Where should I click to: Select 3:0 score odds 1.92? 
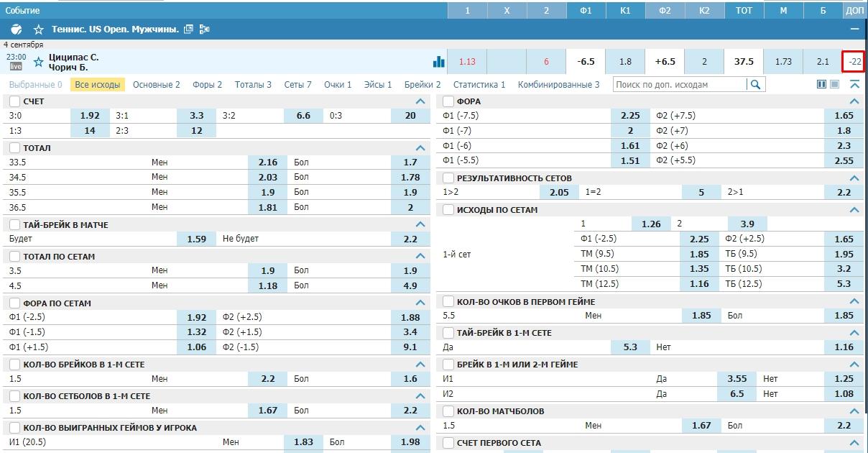(90, 116)
